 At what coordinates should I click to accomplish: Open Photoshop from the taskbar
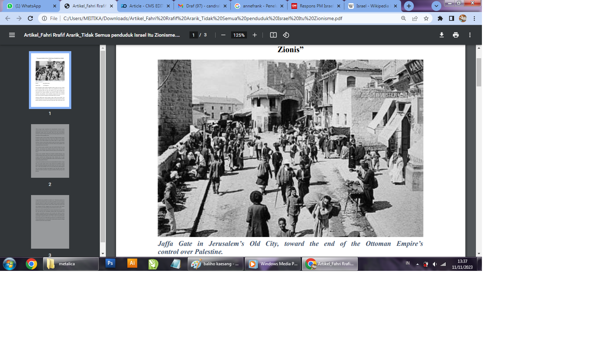[110, 263]
